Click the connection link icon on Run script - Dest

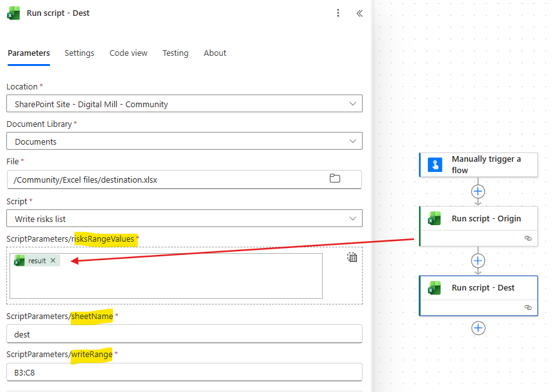[528, 308]
